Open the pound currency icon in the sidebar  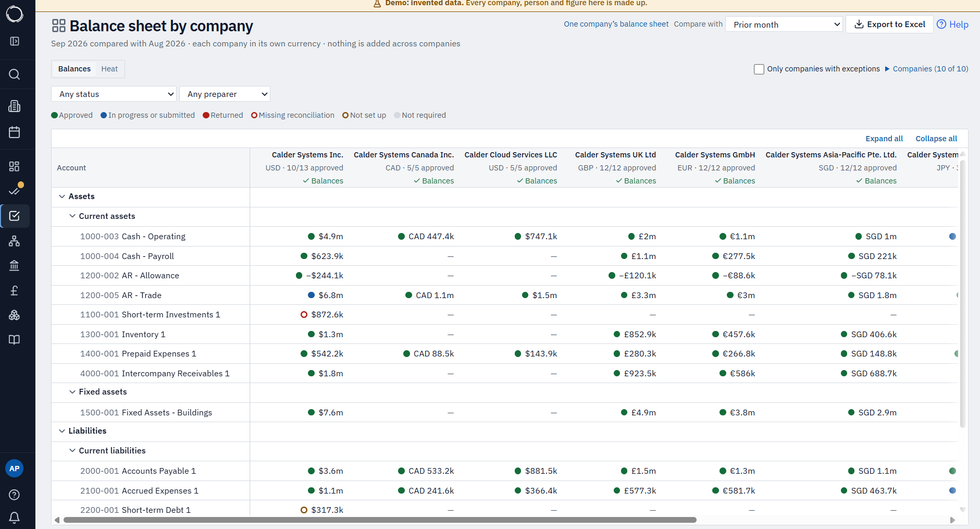[x=15, y=290]
